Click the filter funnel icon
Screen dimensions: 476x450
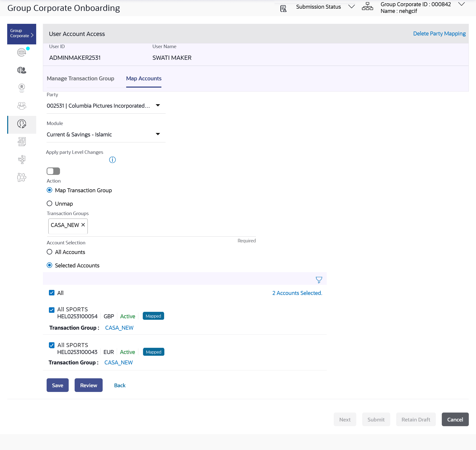tap(319, 280)
